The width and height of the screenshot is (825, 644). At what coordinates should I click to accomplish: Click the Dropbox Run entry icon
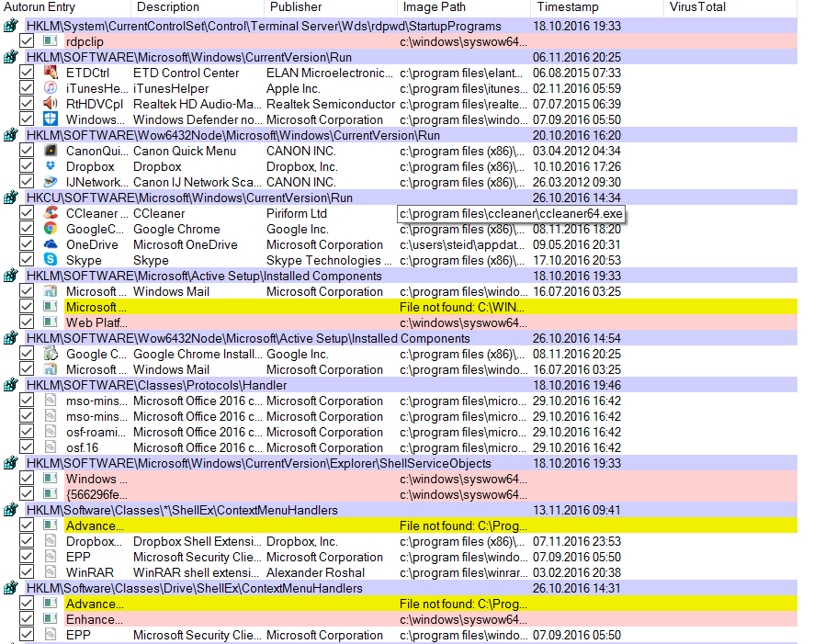[x=51, y=166]
